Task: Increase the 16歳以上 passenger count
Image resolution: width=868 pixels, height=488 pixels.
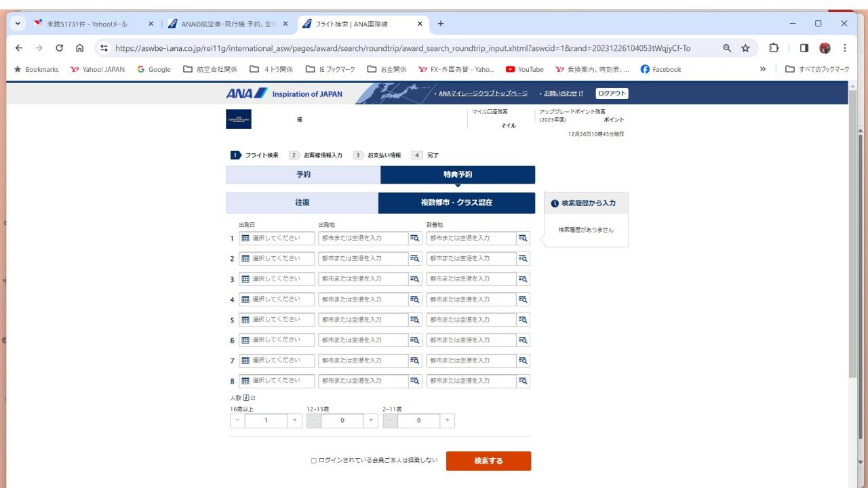Action: click(295, 421)
